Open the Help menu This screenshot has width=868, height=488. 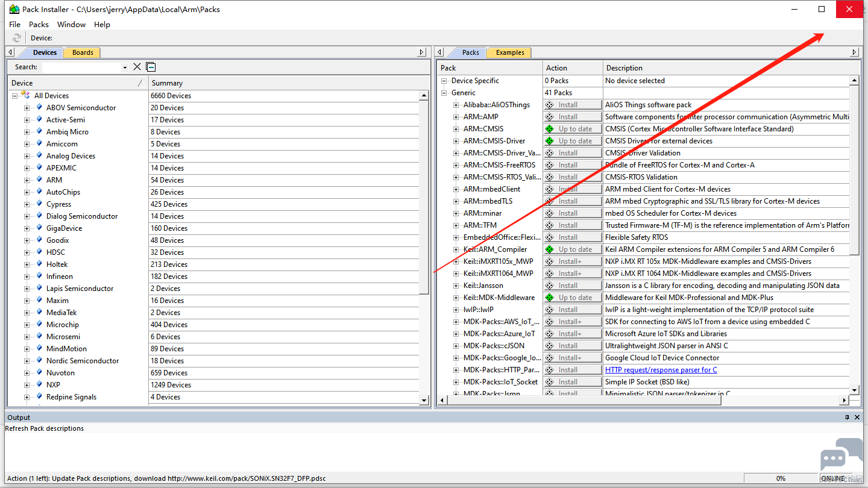(x=102, y=24)
